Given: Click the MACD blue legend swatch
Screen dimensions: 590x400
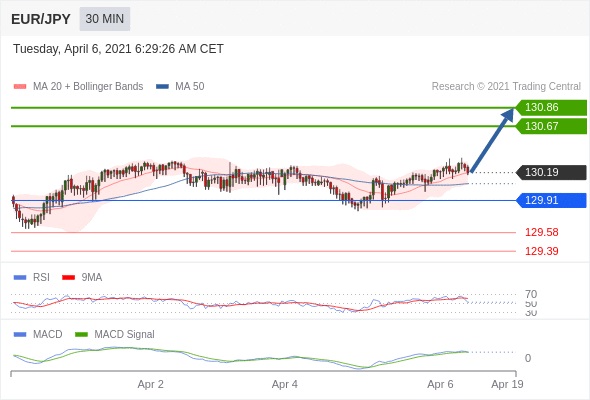Looking at the screenshot, I should pyautogui.click(x=20, y=334).
